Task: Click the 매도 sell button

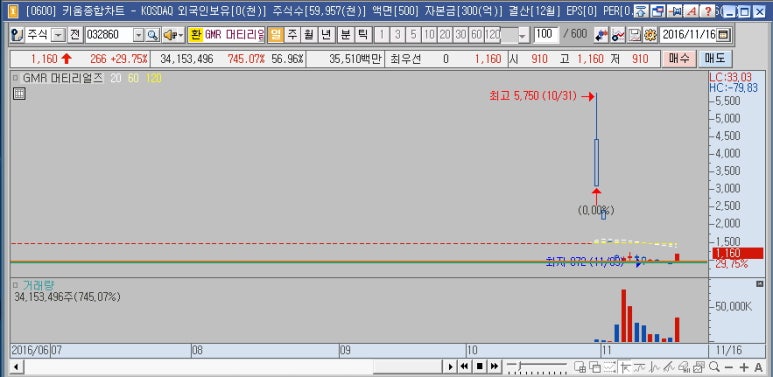Action: coord(715,59)
